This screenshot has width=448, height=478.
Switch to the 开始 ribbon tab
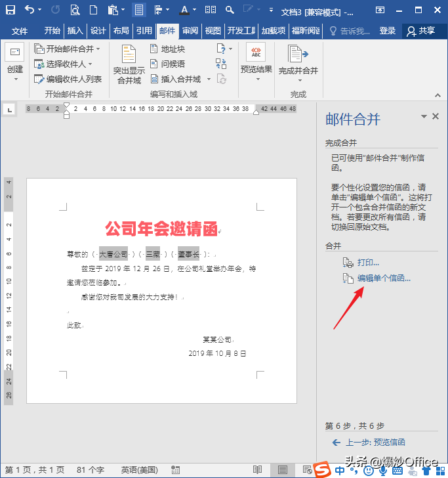coord(52,31)
